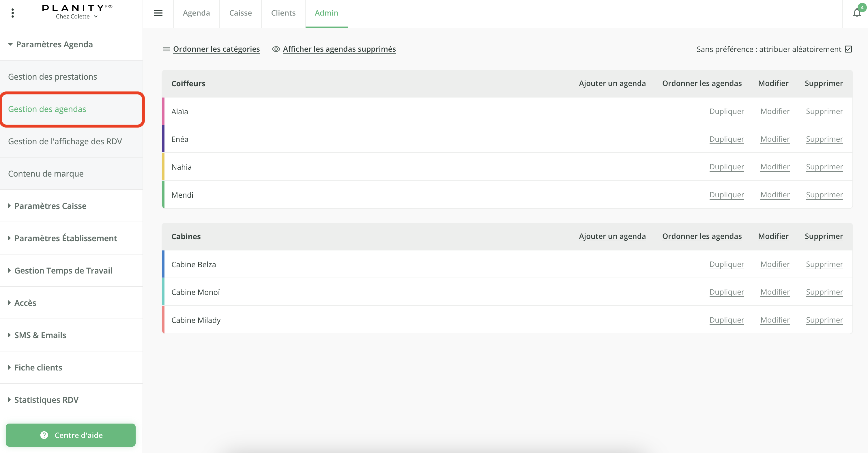Toggle random assignment checkbox

(848, 49)
